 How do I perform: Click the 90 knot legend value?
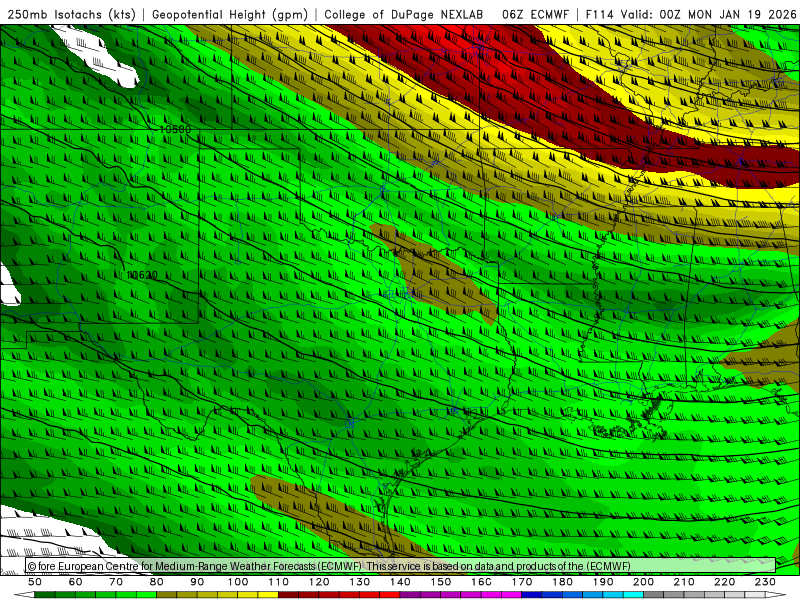tap(197, 582)
